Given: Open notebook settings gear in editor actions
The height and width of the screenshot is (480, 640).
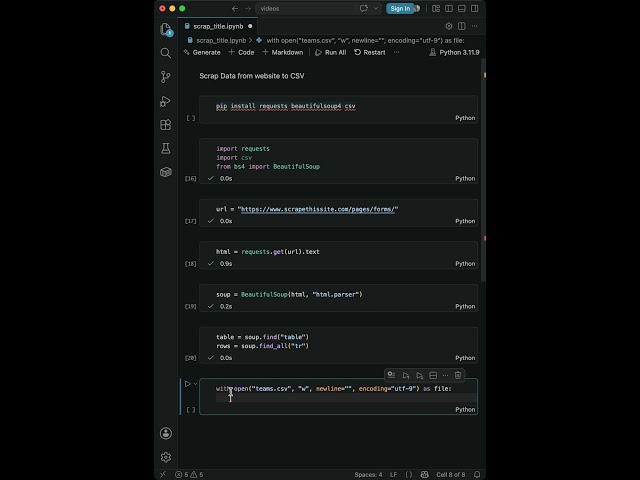Looking at the screenshot, I should tap(449, 26).
